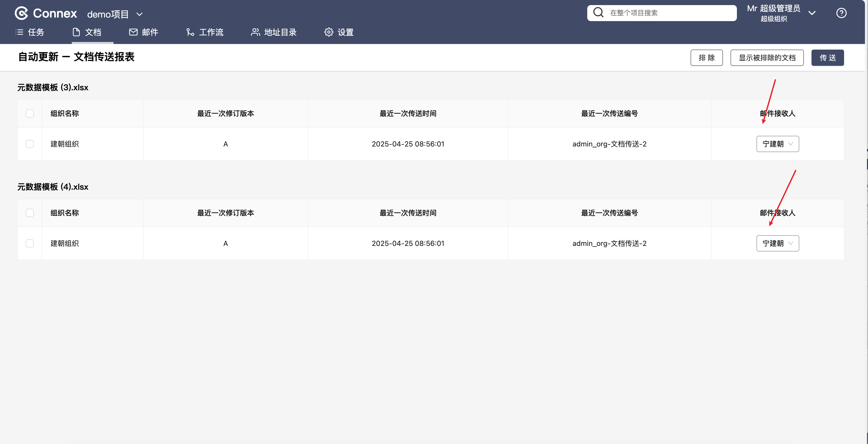Click the help question mark icon
The image size is (868, 444).
[x=841, y=13]
